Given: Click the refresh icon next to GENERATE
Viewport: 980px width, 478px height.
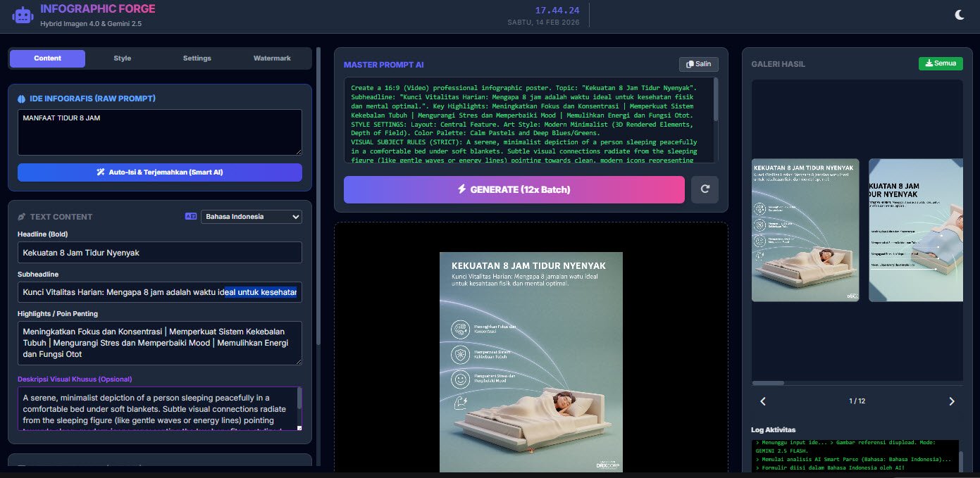Looking at the screenshot, I should coord(705,189).
